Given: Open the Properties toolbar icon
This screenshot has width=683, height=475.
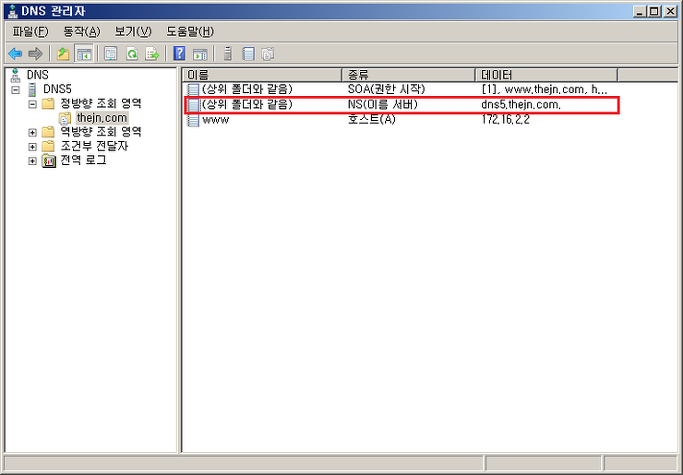Looking at the screenshot, I should click(x=111, y=54).
